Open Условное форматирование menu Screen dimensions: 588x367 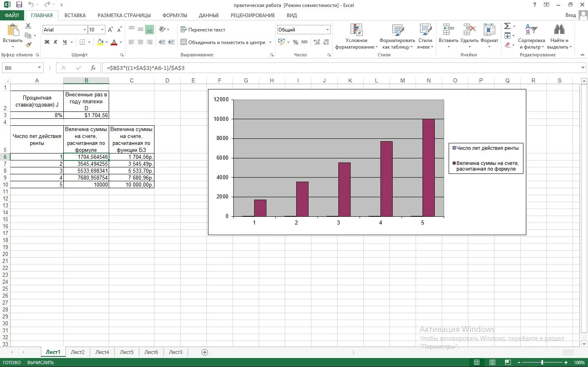(x=356, y=37)
